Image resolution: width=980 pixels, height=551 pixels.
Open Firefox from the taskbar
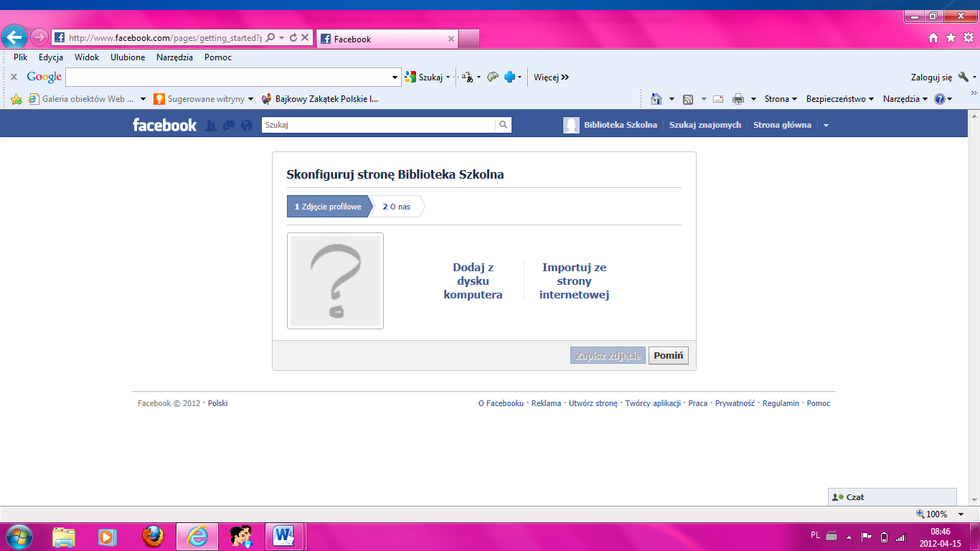point(152,536)
